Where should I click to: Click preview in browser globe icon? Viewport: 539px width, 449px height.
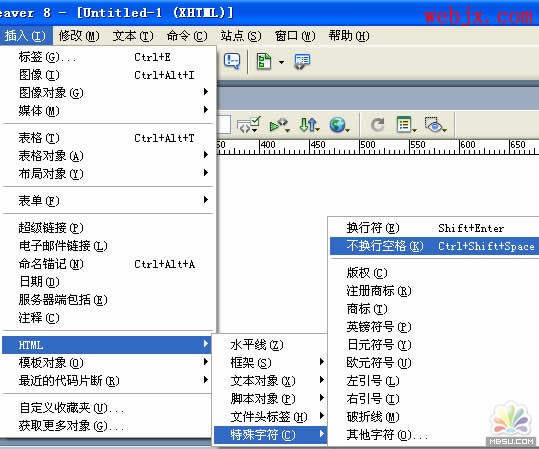click(x=339, y=125)
